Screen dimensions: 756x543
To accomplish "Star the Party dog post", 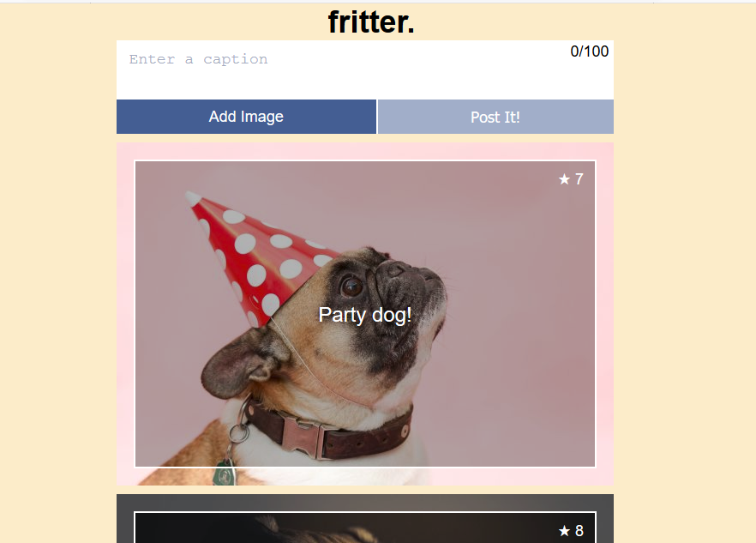I will coord(564,179).
